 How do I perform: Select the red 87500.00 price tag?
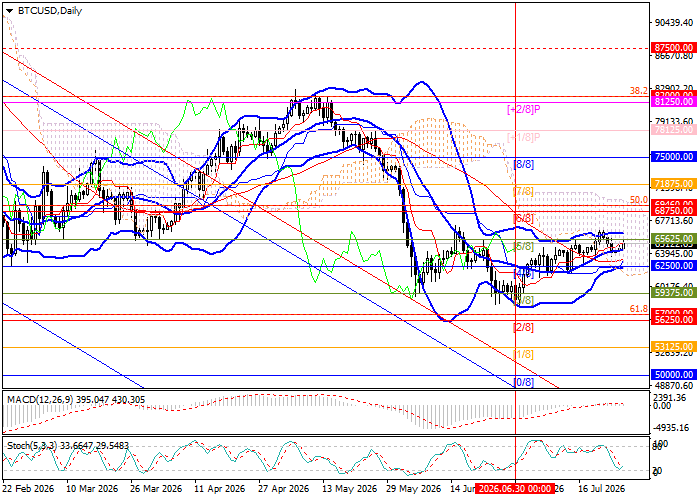coord(674,48)
